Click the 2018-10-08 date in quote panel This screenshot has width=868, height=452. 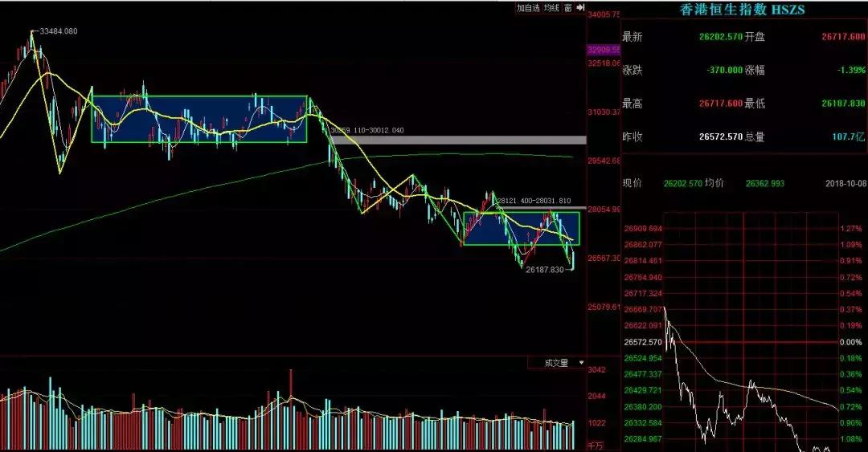click(x=845, y=184)
